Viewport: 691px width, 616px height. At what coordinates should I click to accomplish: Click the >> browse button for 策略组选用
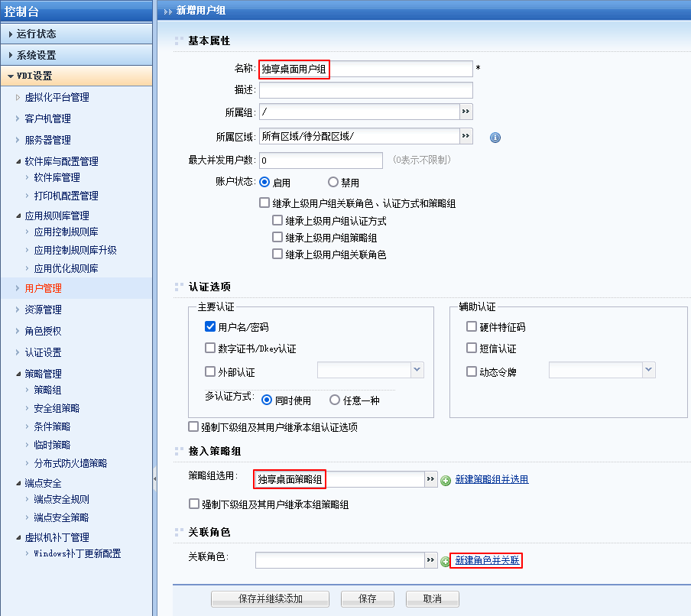pos(432,479)
